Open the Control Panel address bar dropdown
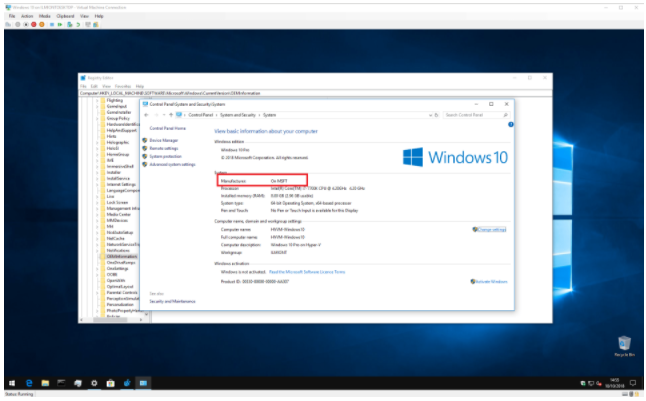This screenshot has width=646, height=401. tap(430, 115)
